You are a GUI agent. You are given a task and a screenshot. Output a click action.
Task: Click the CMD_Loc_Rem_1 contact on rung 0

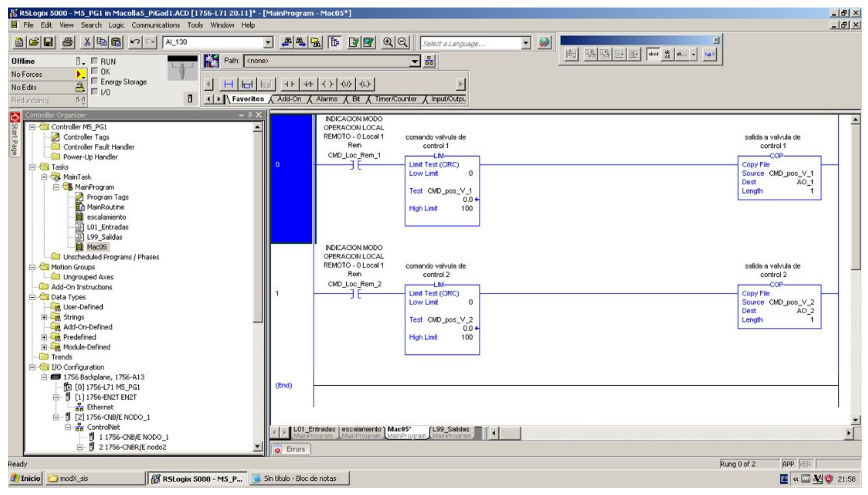(x=355, y=165)
